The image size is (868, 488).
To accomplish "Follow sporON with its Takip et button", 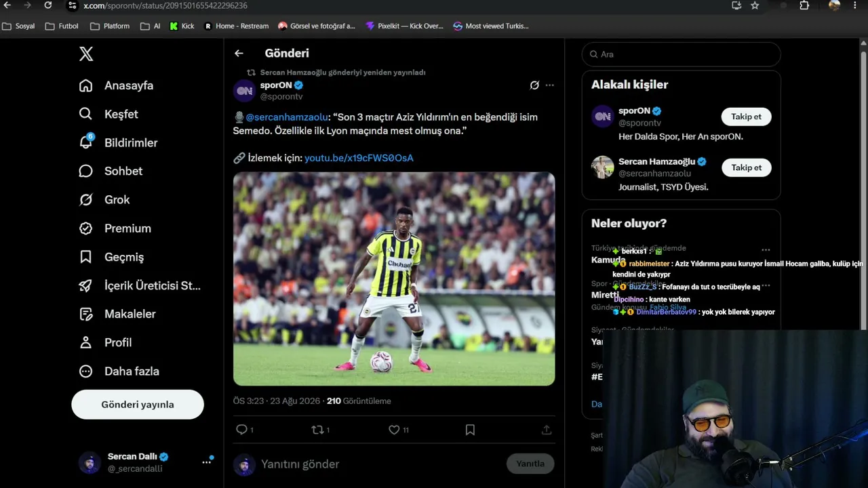I will pyautogui.click(x=747, y=117).
